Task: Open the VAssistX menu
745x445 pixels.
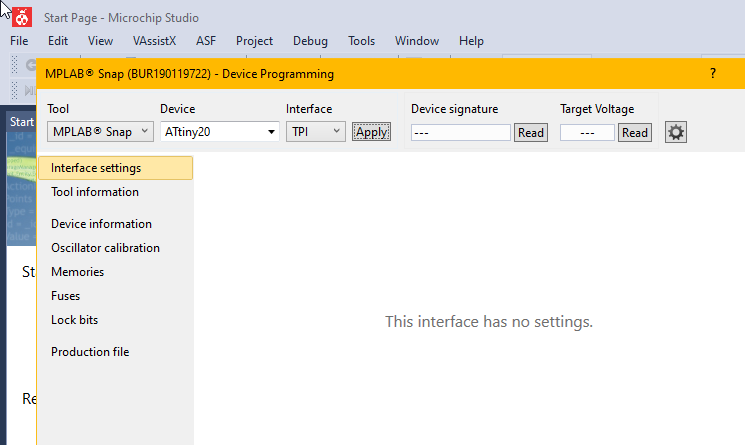Action: [x=154, y=41]
